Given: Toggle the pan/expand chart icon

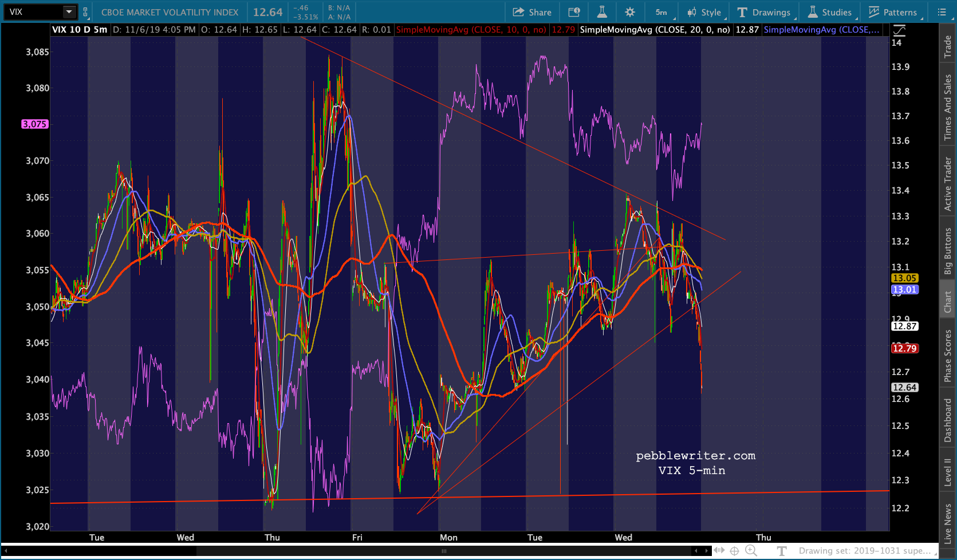Looking at the screenshot, I should point(719,551).
